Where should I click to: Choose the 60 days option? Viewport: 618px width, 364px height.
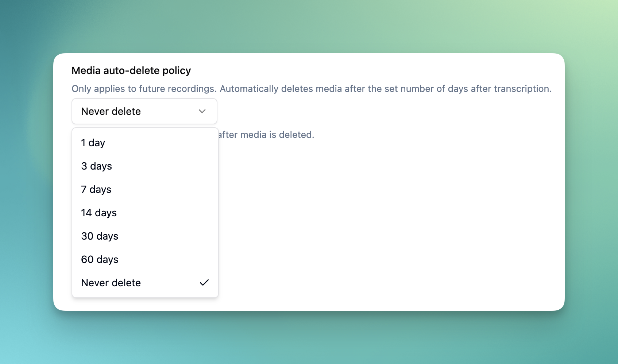tap(100, 259)
